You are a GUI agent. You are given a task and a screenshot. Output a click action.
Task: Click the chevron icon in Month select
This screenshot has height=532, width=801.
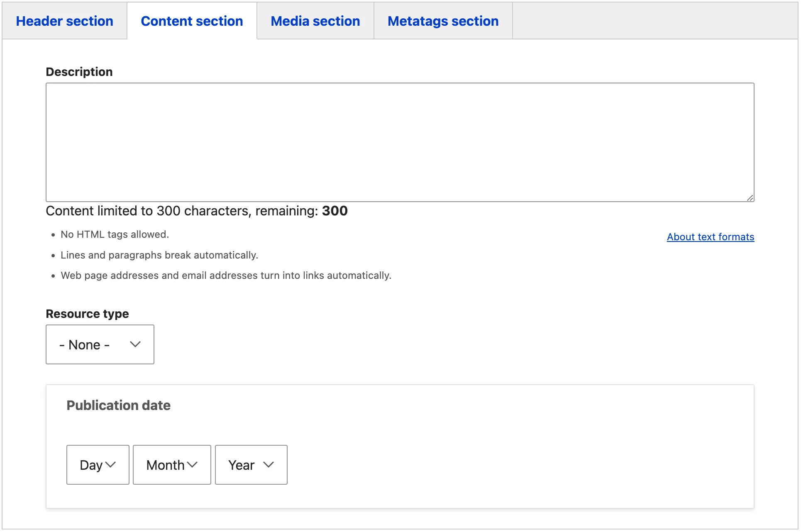(x=192, y=465)
